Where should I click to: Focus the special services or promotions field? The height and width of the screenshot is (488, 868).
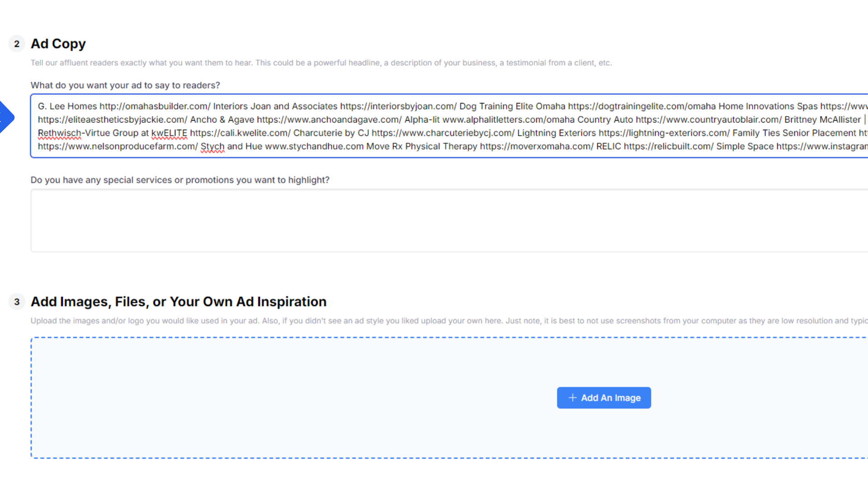449,221
